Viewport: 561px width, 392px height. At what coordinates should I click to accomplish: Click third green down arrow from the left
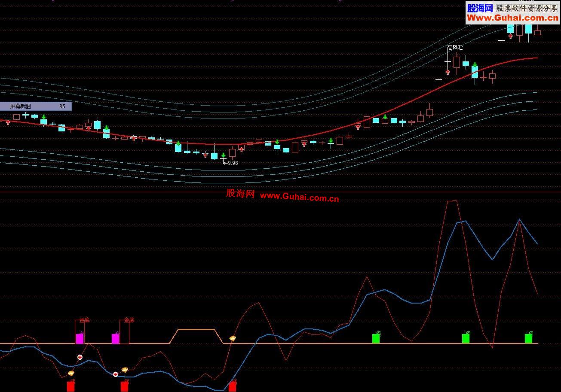tap(178, 143)
